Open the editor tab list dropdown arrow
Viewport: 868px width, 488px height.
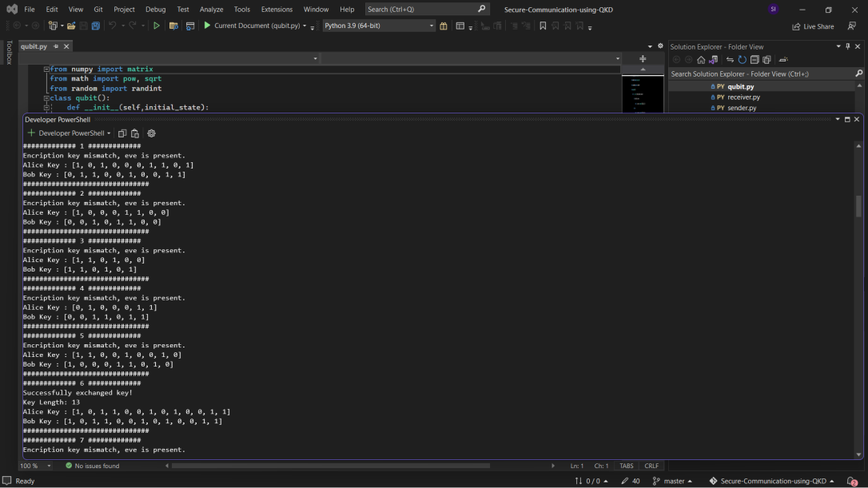click(650, 46)
